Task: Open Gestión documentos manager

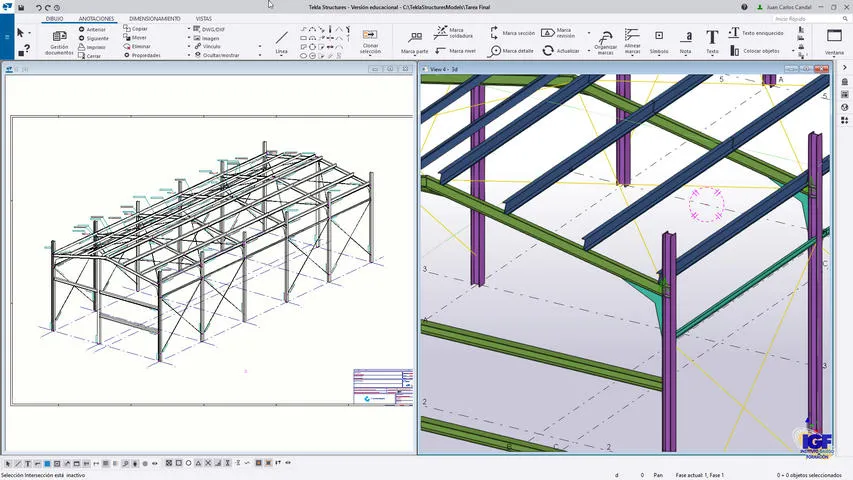Action: 59,42
